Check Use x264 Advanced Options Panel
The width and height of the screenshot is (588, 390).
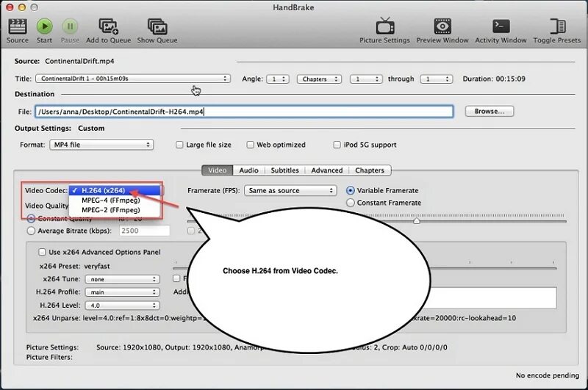click(42, 252)
